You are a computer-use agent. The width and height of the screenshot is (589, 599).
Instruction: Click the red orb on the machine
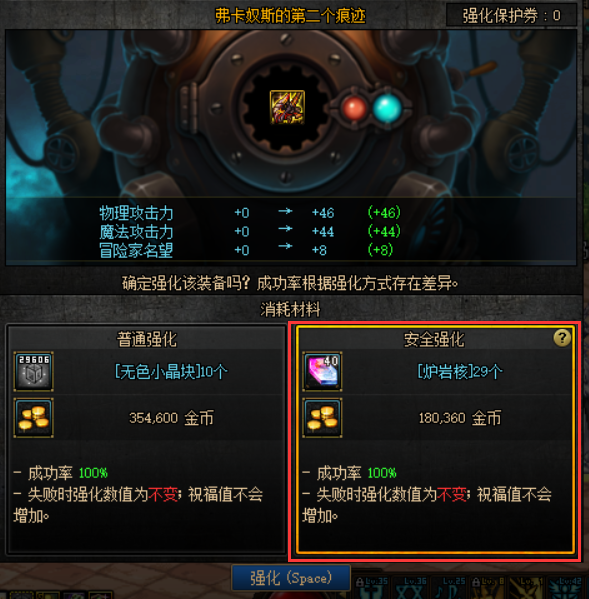354,108
